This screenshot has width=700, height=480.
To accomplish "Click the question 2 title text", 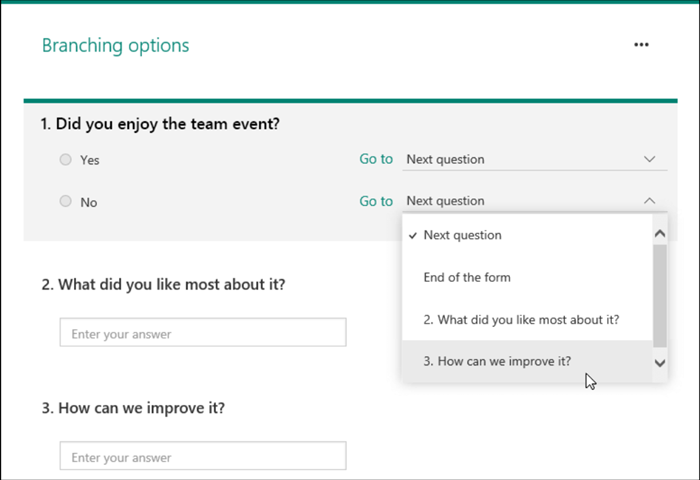I will coord(163,284).
